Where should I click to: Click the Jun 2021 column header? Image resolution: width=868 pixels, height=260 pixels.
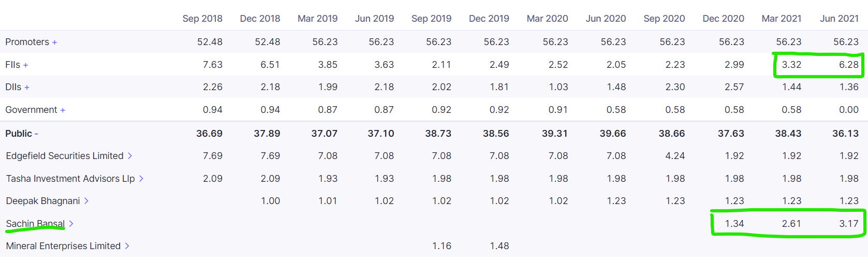839,19
